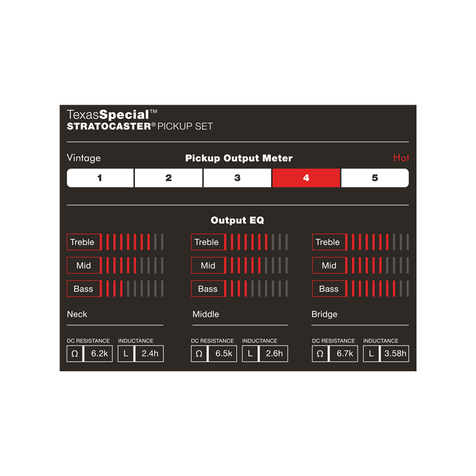Click the red Hot label

coord(401,158)
